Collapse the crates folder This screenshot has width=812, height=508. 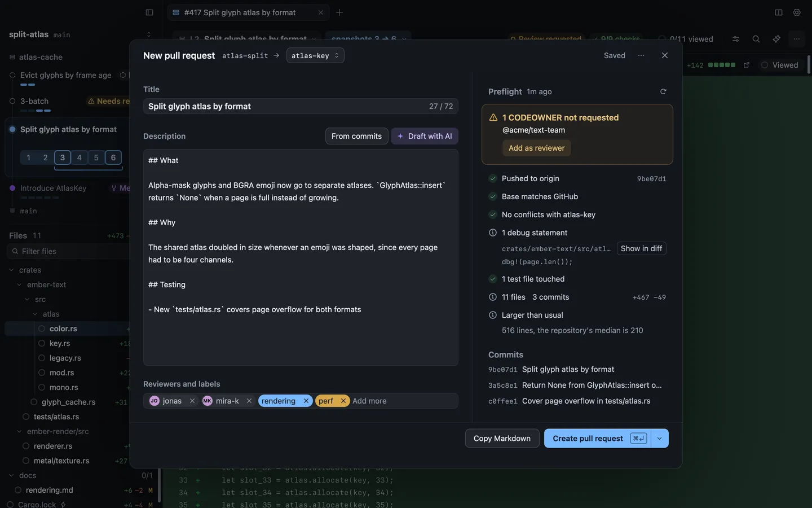(11, 270)
